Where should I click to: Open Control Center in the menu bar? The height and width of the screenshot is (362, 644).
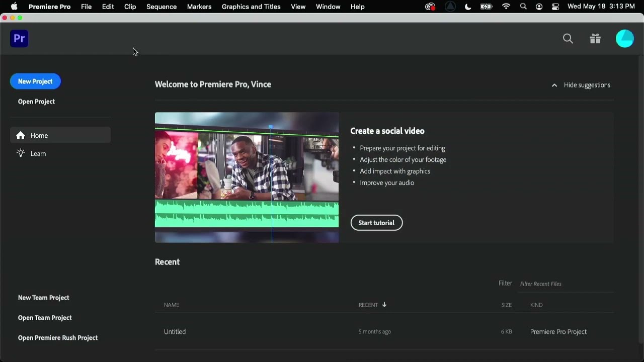coord(555,7)
